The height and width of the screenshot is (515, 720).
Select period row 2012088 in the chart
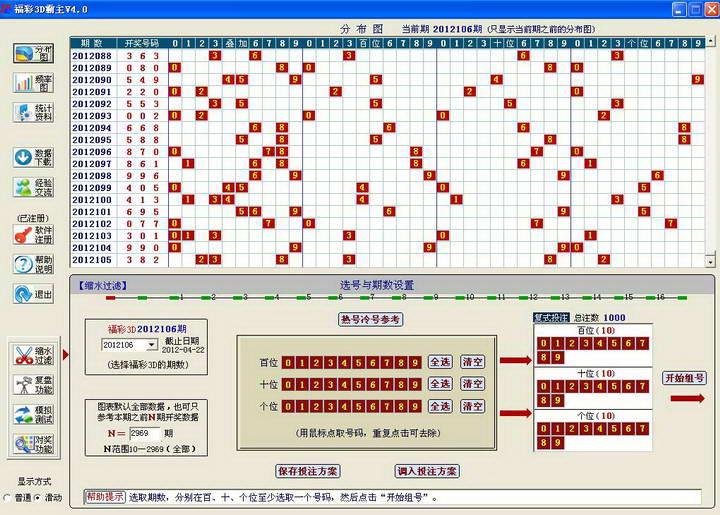pyautogui.click(x=387, y=56)
